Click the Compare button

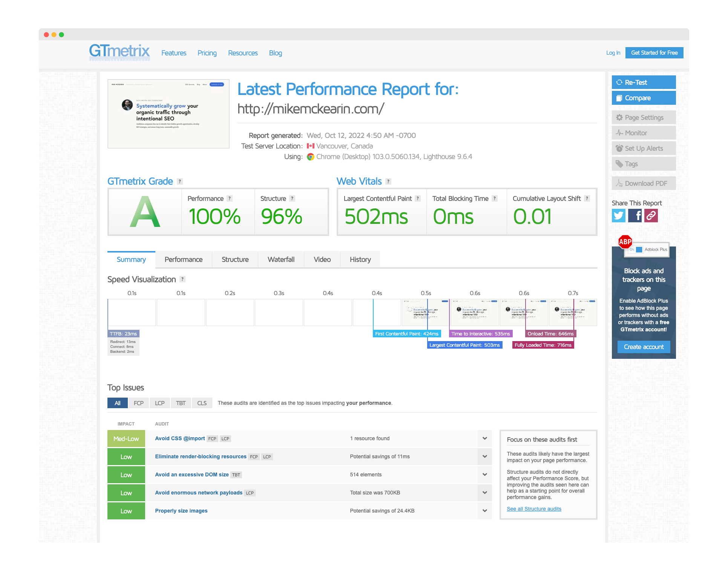[644, 98]
